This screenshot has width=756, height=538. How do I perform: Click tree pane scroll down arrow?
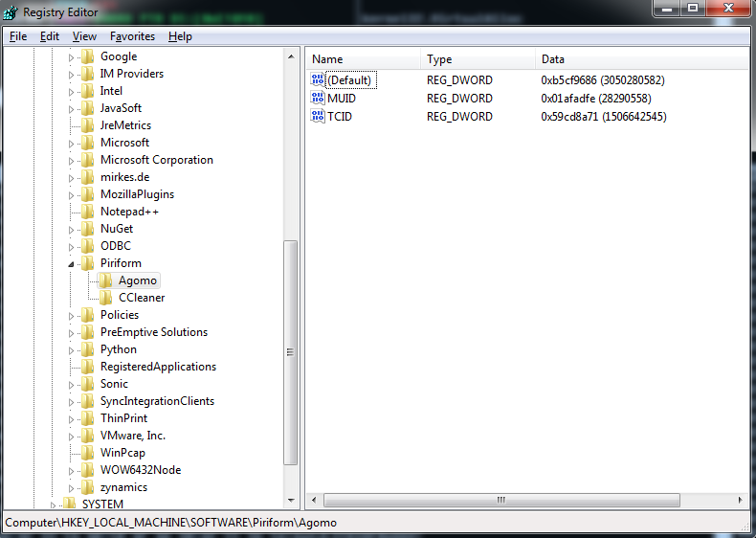pyautogui.click(x=291, y=501)
